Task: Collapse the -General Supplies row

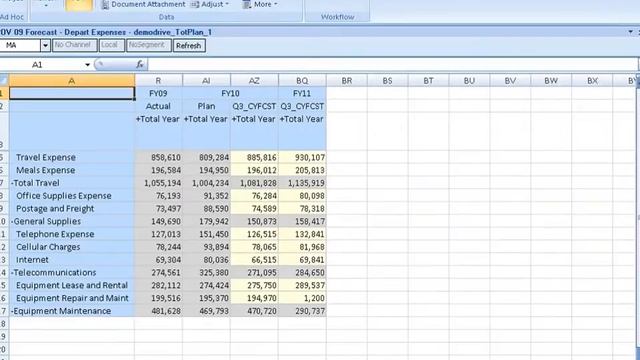Action: (12, 221)
